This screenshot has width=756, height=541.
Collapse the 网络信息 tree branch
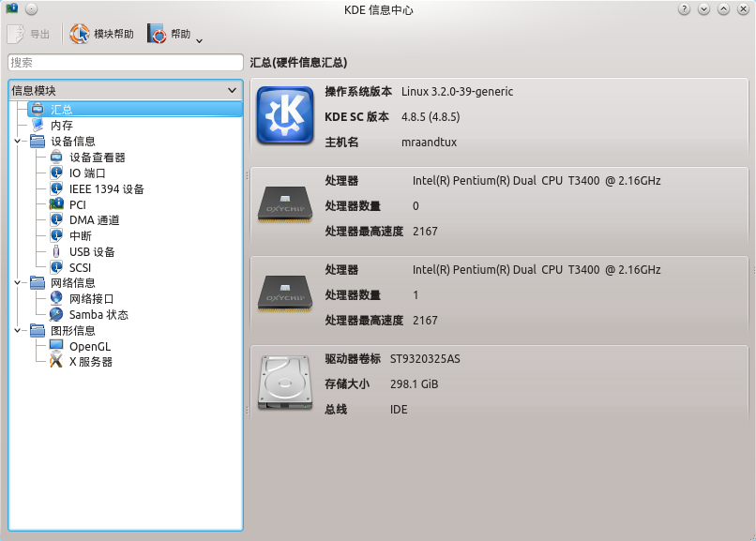18,283
